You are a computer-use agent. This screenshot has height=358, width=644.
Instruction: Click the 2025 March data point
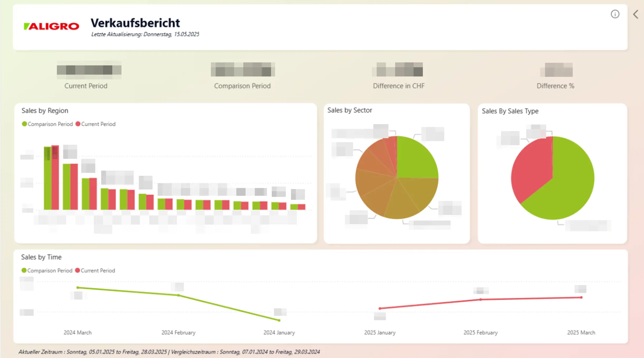tap(581, 297)
